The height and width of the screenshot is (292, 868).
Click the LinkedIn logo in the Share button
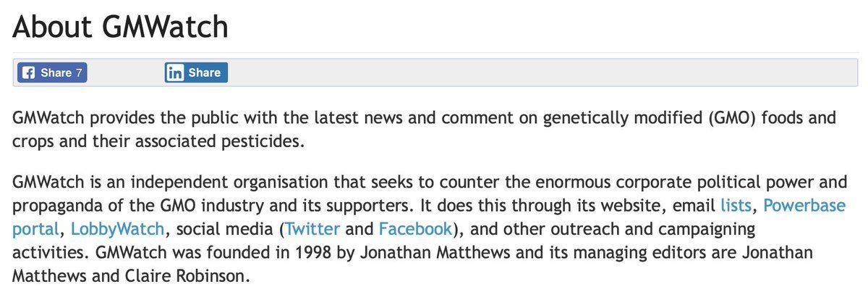click(x=175, y=72)
